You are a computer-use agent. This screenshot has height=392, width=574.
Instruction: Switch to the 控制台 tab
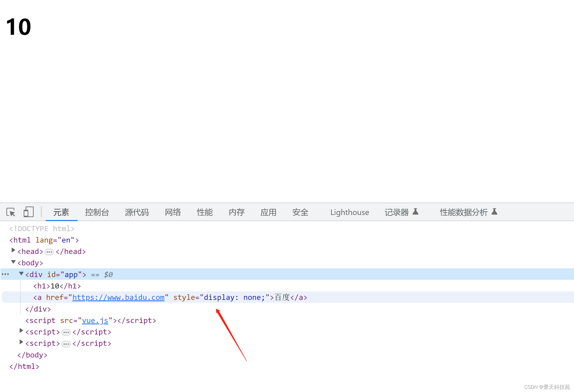point(97,212)
